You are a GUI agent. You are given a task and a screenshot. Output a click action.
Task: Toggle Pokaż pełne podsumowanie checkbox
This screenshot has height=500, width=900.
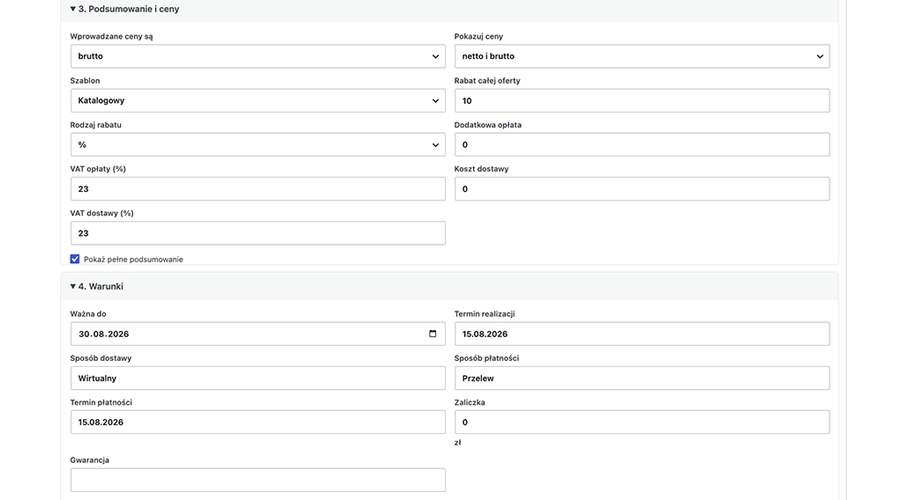click(75, 259)
